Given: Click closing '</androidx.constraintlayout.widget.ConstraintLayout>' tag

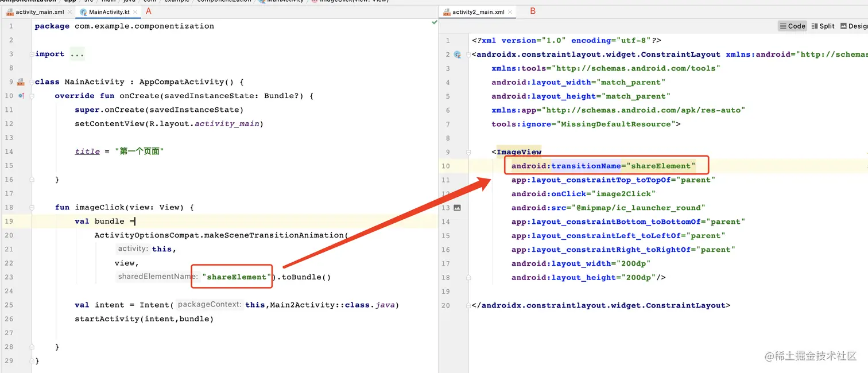Looking at the screenshot, I should point(601,305).
